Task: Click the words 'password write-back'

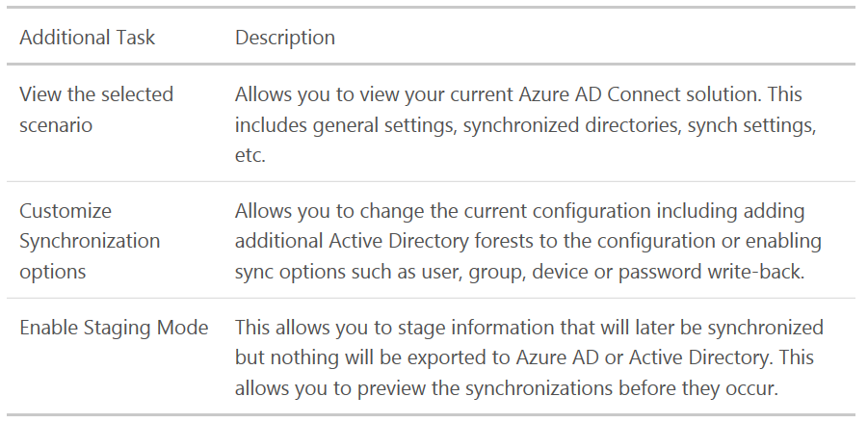Action: [x=711, y=272]
